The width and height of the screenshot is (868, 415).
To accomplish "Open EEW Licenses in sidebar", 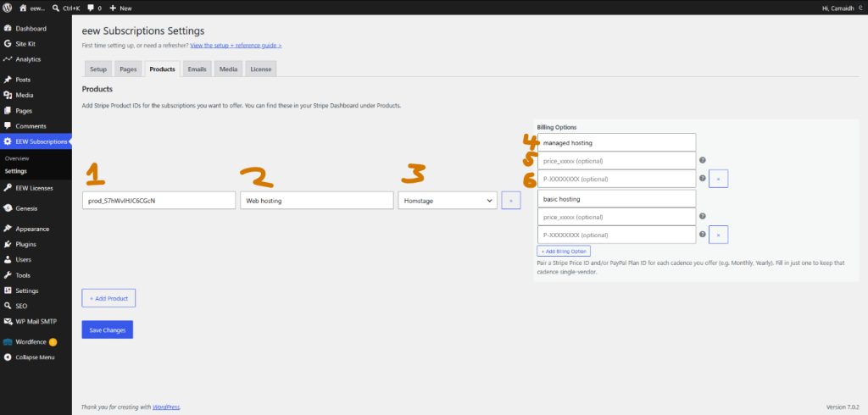I will tap(36, 188).
